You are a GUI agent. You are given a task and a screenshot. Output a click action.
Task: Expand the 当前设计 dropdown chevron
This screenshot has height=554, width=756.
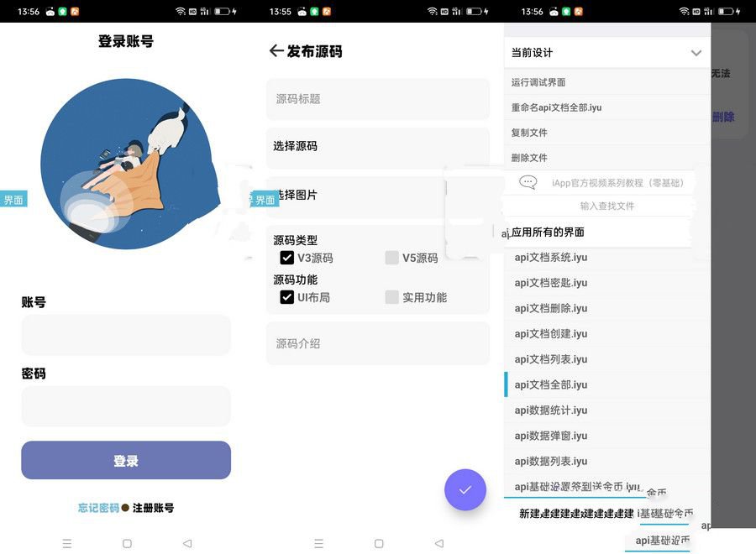click(x=696, y=52)
